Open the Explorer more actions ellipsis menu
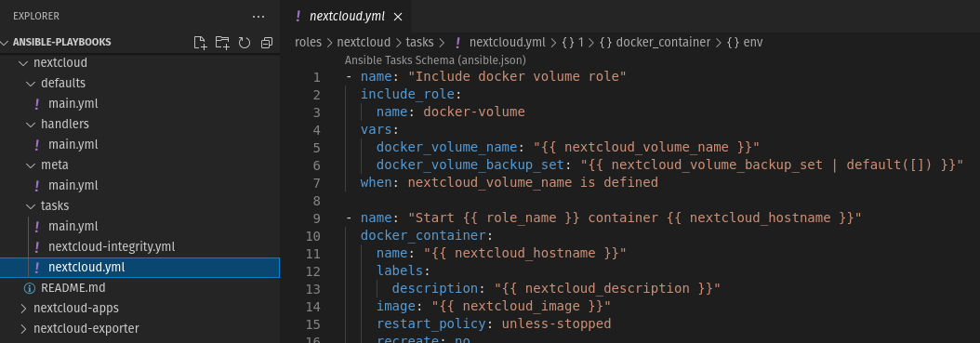 (258, 17)
